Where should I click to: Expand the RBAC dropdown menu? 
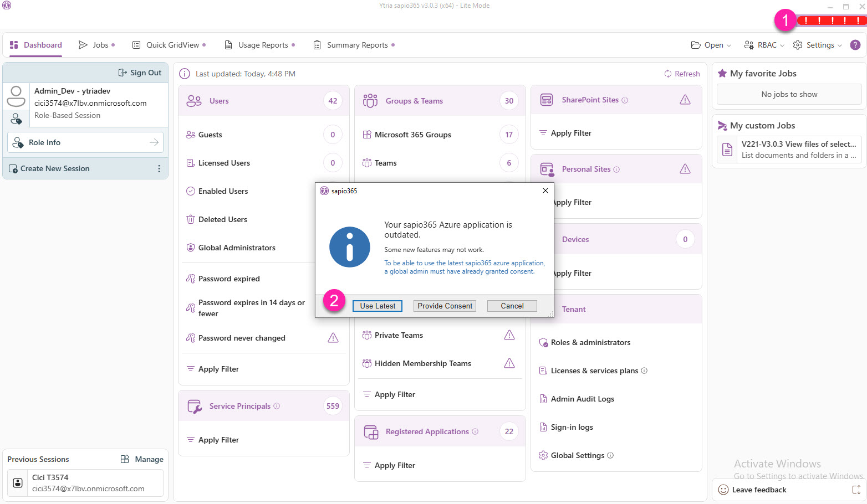[x=764, y=45]
